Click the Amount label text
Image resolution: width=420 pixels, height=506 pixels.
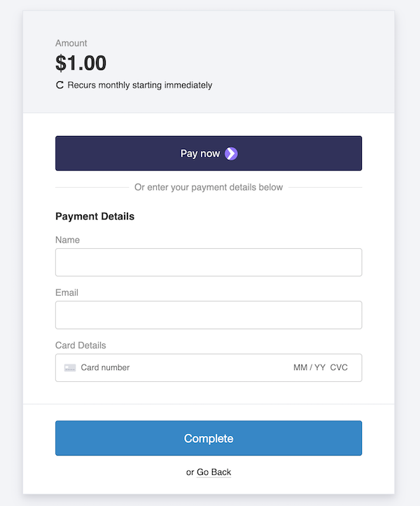(71, 43)
